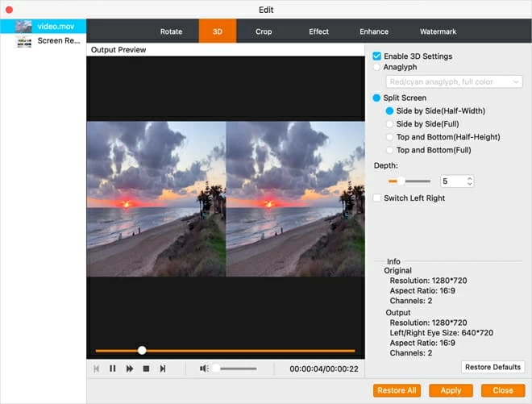Toggle the Enable 3D Settings checkbox
The image size is (532, 404).
(x=377, y=56)
